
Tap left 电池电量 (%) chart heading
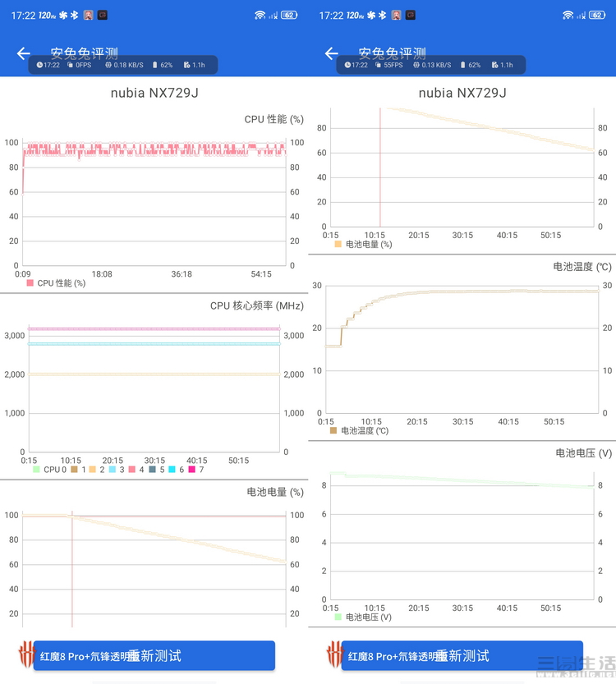tap(275, 492)
